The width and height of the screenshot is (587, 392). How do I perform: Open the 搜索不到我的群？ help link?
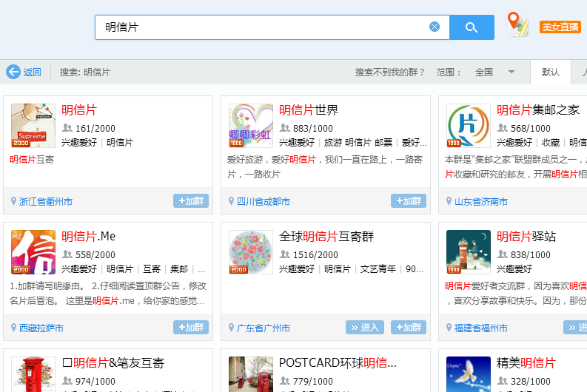pos(389,72)
